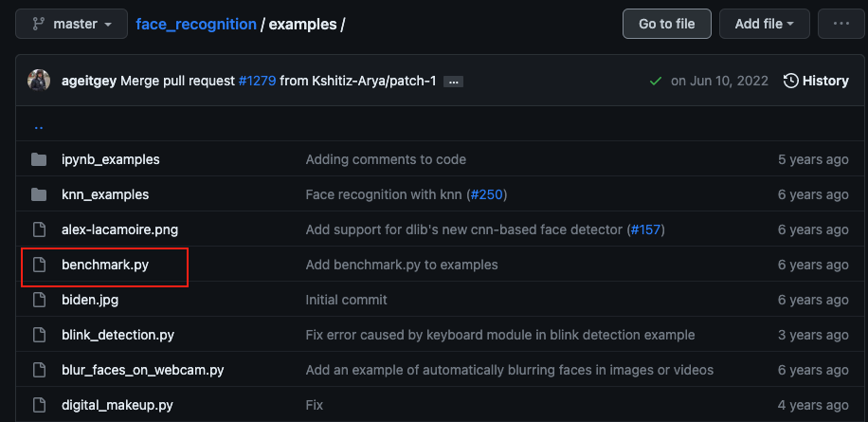Image resolution: width=868 pixels, height=422 pixels.
Task: Click the History clock icon
Action: tap(790, 81)
